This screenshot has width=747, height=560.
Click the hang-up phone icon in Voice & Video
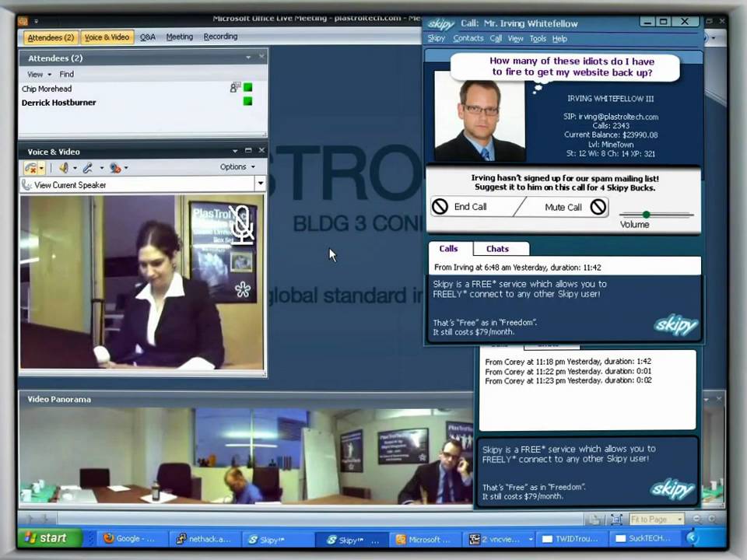[x=31, y=168]
